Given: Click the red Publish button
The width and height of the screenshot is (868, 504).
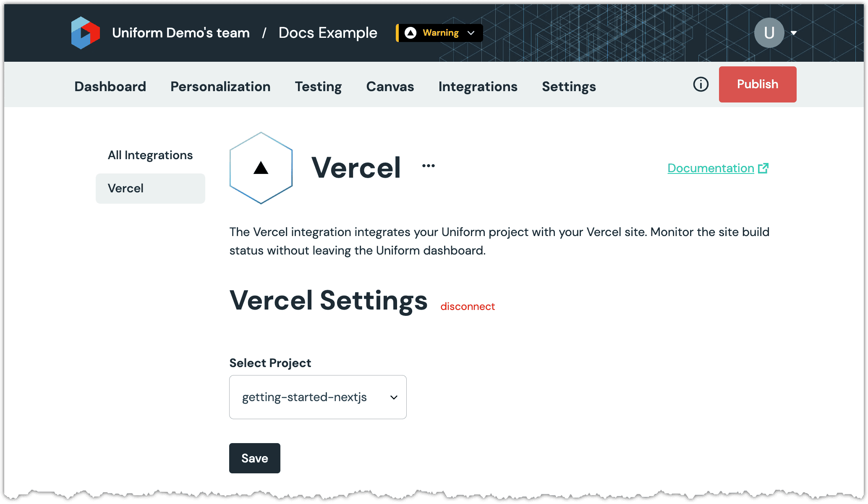Looking at the screenshot, I should click(758, 84).
